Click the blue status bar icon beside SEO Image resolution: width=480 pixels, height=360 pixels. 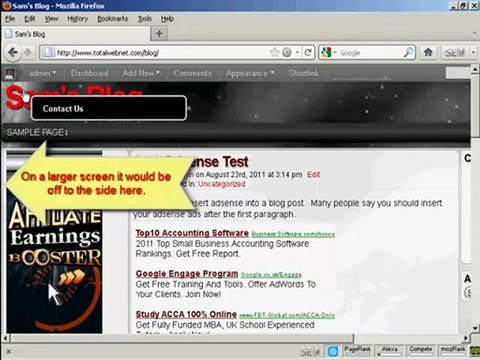point(333,351)
